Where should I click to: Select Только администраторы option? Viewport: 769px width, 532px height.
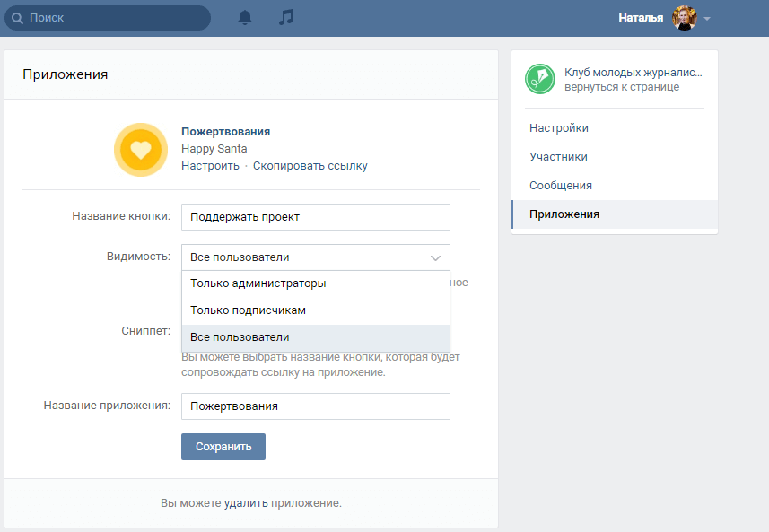tap(258, 283)
